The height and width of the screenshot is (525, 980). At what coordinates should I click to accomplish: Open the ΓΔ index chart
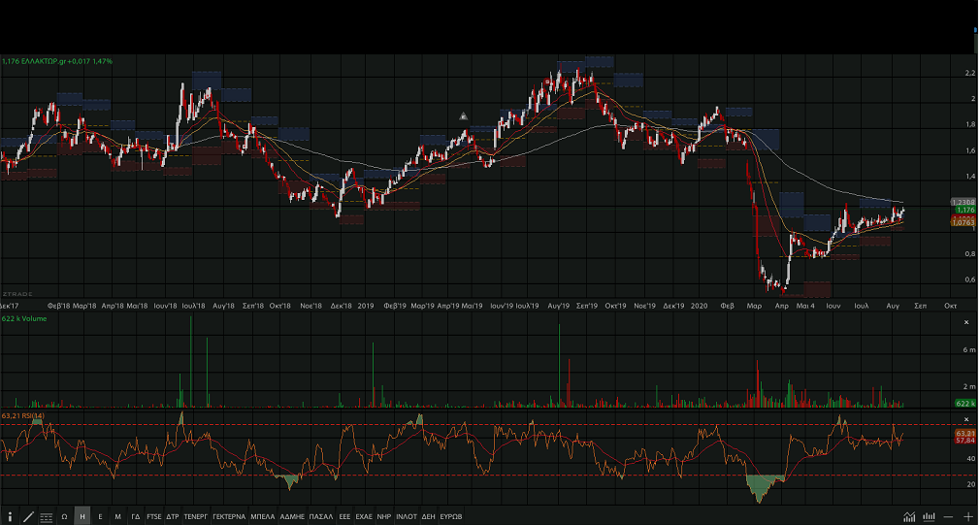(x=136, y=517)
